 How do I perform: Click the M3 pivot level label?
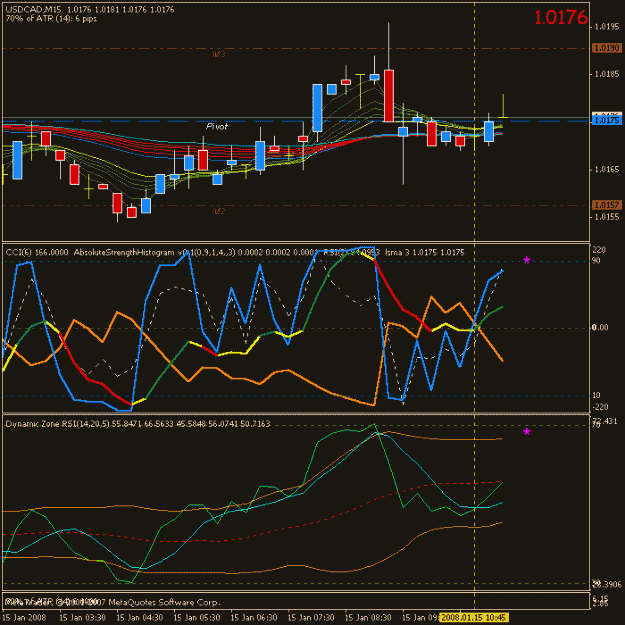pyautogui.click(x=219, y=54)
